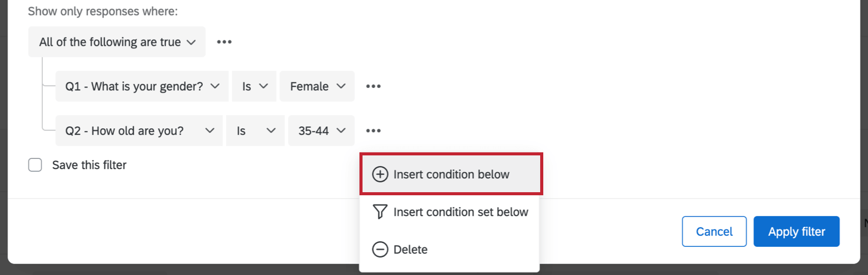The image size is (868, 275).
Task: Open three-dot options for the age condition
Action: [373, 131]
